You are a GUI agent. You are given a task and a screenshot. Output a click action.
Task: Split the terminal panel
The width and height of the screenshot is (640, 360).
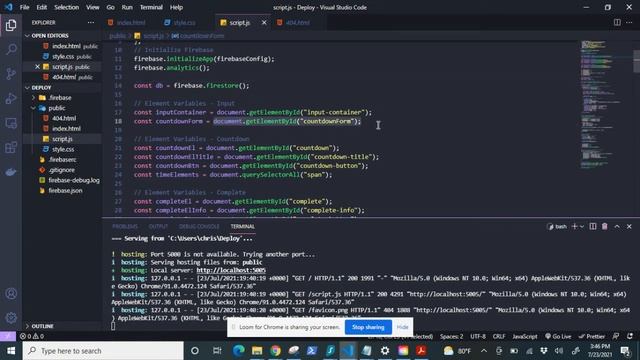coord(593,226)
